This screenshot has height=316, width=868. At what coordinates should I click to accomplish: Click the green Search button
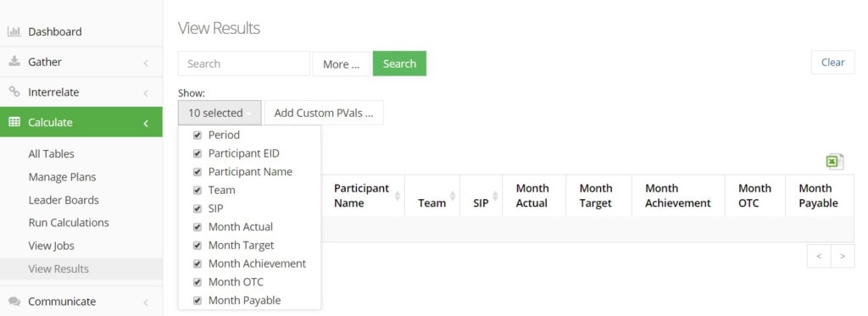tap(399, 64)
